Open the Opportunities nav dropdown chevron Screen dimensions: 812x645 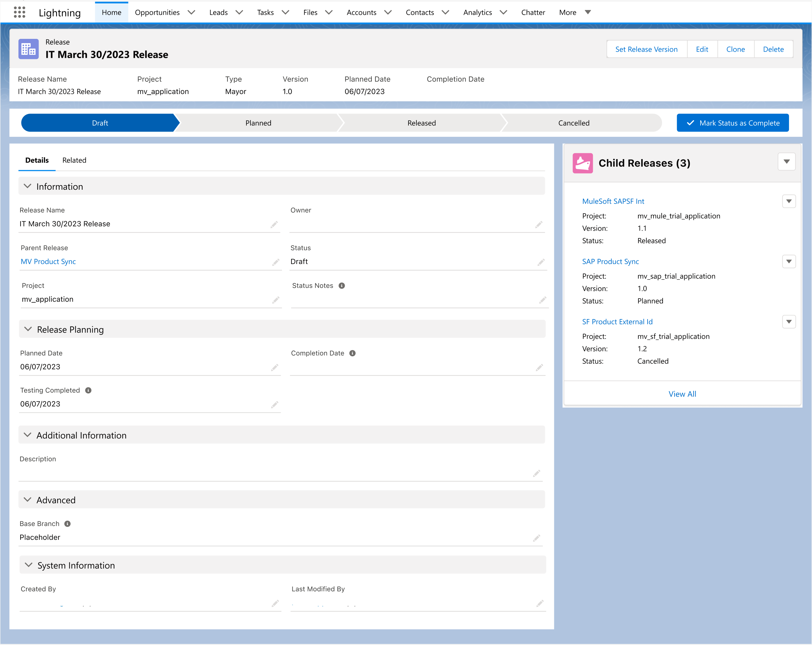(191, 13)
